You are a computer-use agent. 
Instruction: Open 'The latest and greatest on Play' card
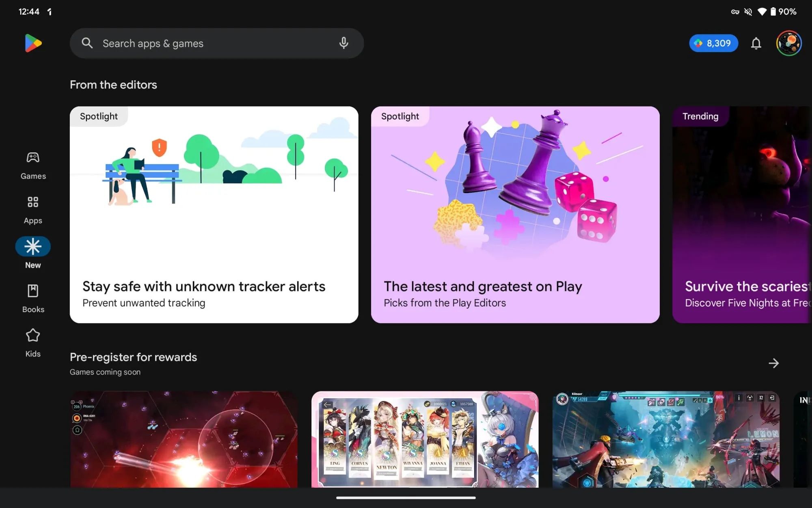(515, 214)
